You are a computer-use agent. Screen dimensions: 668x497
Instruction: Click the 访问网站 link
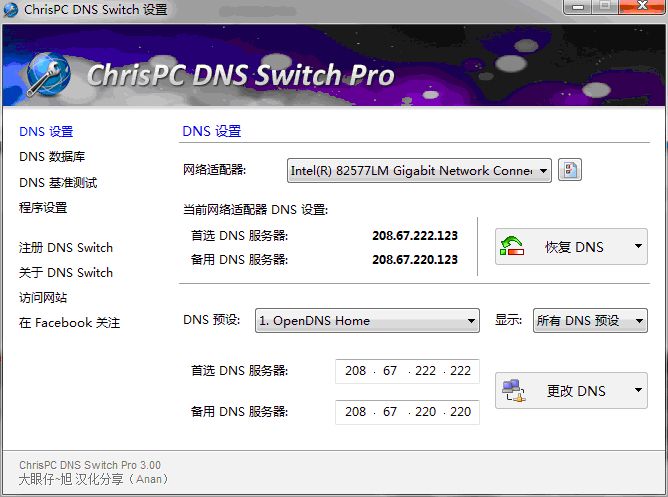click(x=43, y=298)
